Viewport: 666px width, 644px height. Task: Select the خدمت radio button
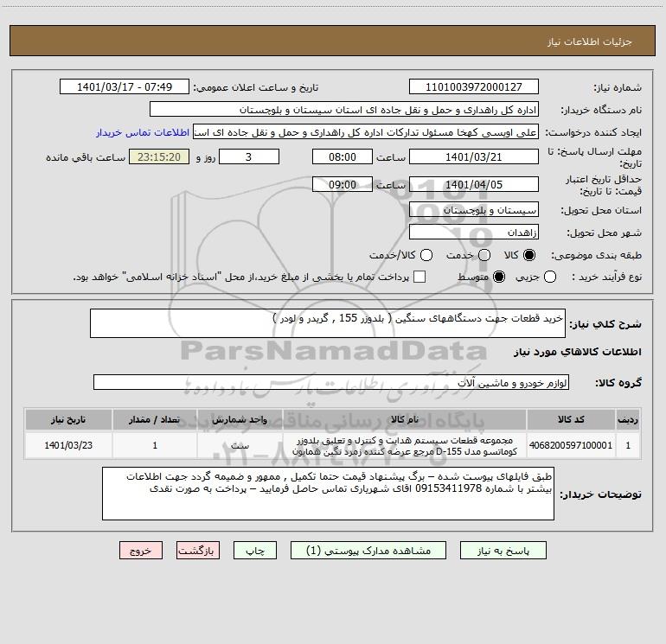click(x=484, y=255)
